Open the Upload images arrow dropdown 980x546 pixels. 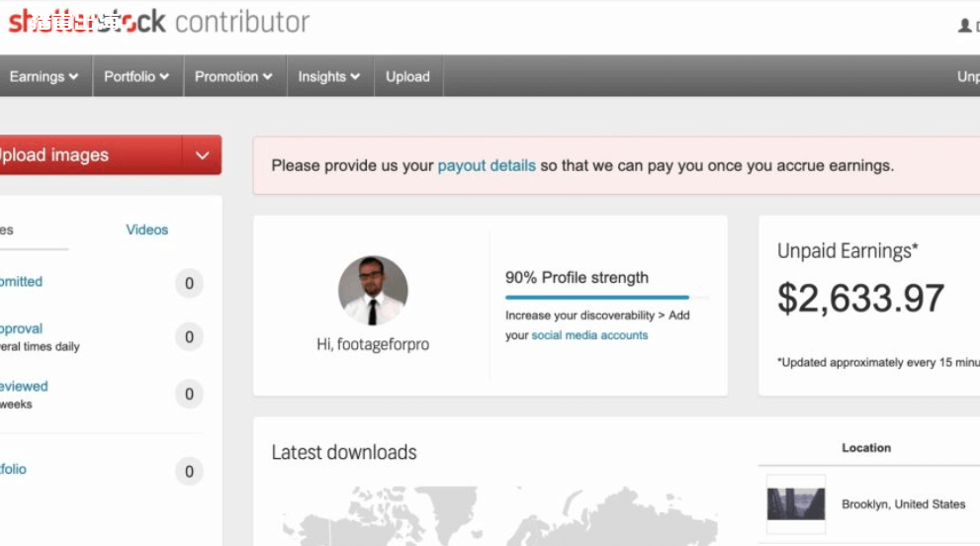tap(202, 155)
